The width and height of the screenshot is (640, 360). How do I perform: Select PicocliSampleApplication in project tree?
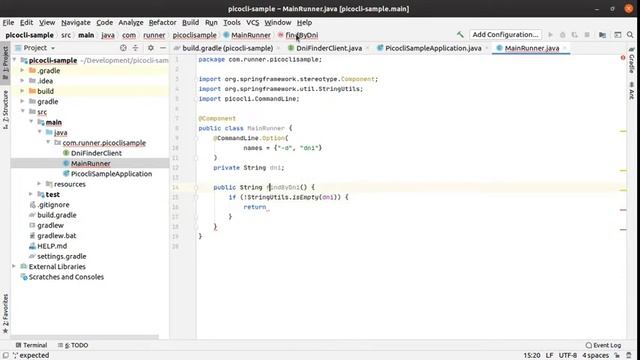[111, 173]
